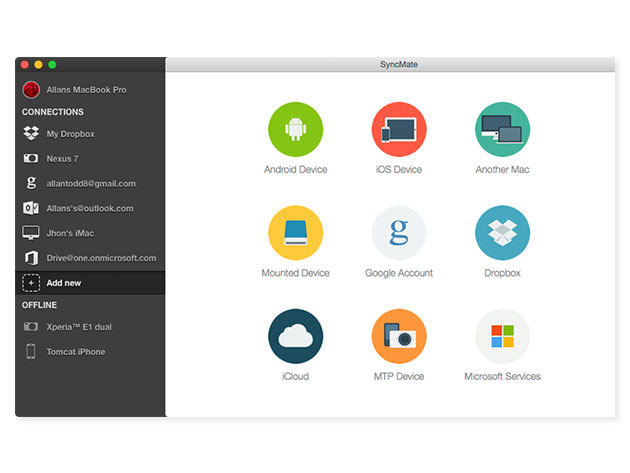Click the Allans MacBook Pro avatar

coord(31,90)
